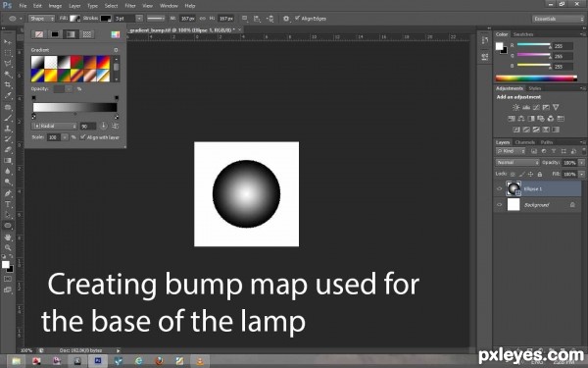Hide the Background layer
588x368 pixels.
(x=499, y=205)
